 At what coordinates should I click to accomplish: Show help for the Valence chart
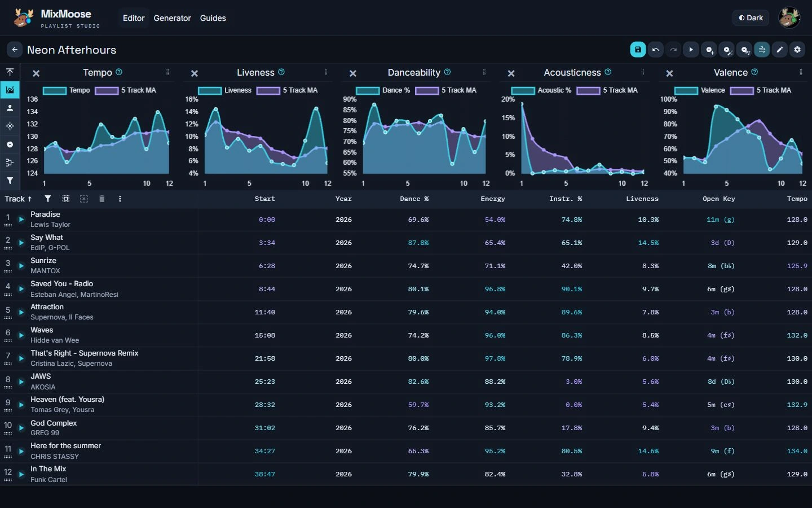click(x=754, y=72)
